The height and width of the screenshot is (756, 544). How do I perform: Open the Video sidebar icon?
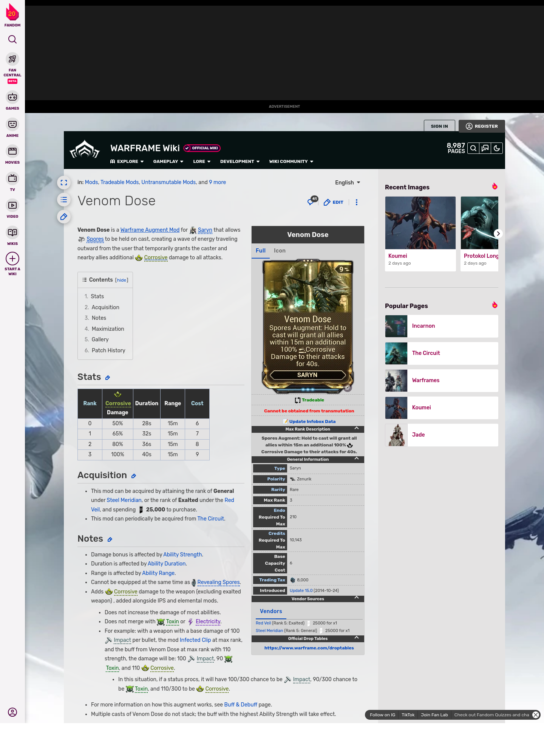(x=12, y=205)
